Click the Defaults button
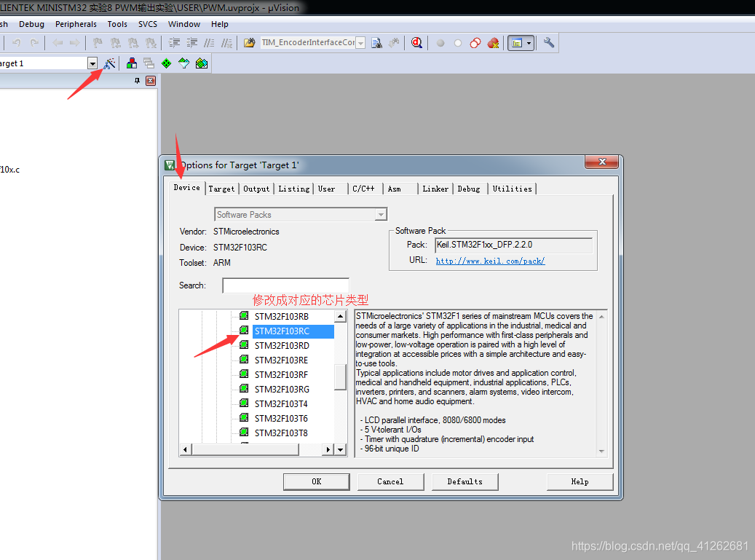755x560 pixels. point(465,481)
